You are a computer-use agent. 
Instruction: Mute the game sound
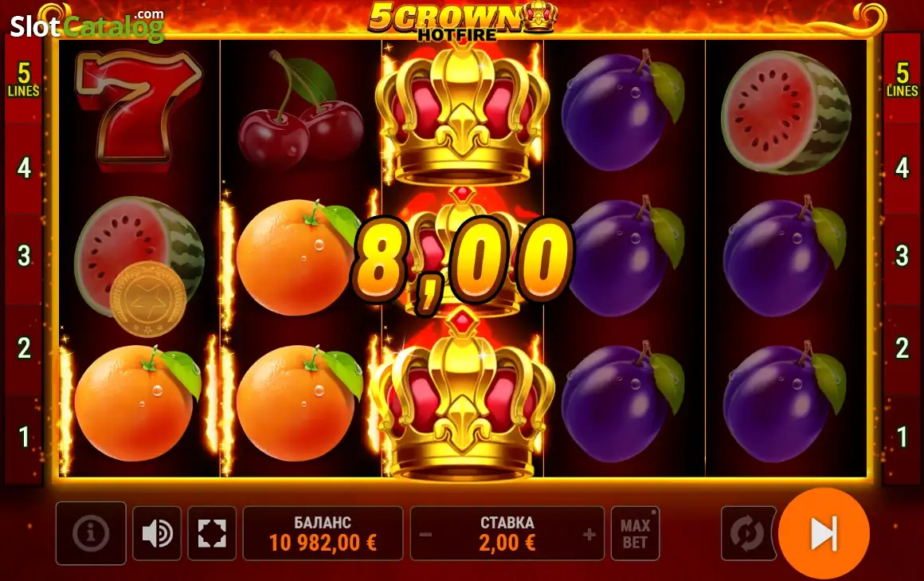[x=157, y=533]
